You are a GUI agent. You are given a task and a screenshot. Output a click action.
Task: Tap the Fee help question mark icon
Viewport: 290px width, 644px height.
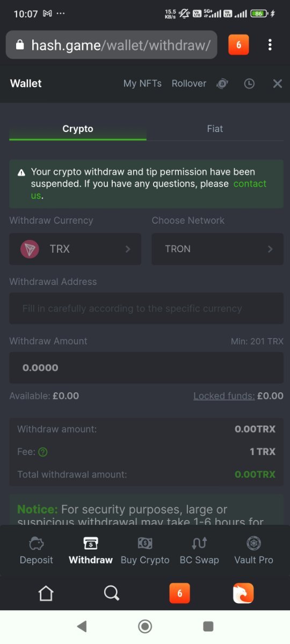coord(43,452)
